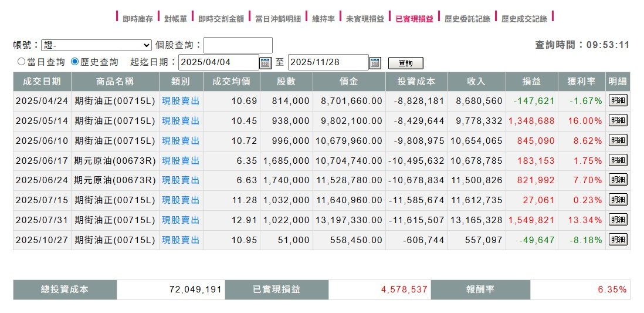Screen dimensions: 644x313
Task: Select the 當日查詢 radio button
Action: (21, 62)
